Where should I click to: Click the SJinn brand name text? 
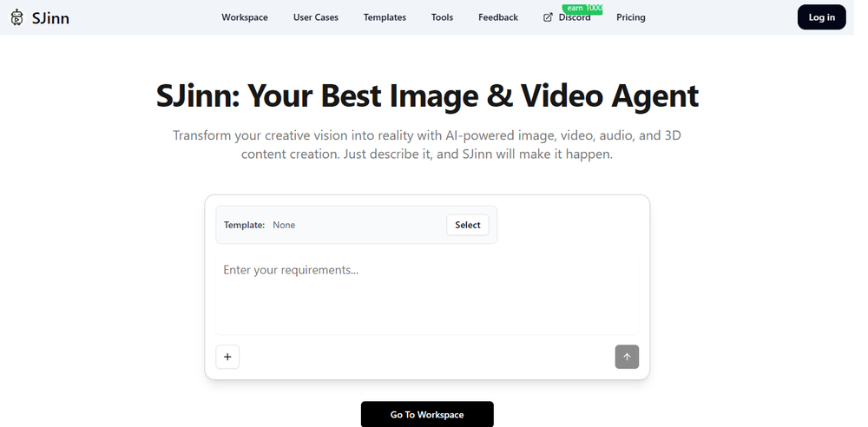click(51, 18)
